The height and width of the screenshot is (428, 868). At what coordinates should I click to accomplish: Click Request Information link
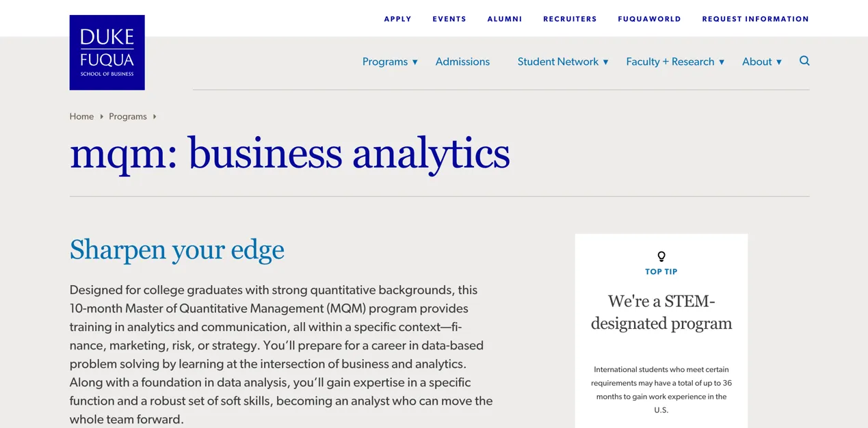point(755,19)
